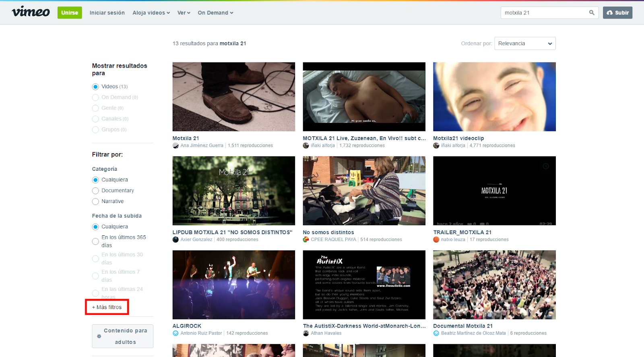Open No somos distintos title link
The height and width of the screenshot is (357, 644).
(x=328, y=232)
